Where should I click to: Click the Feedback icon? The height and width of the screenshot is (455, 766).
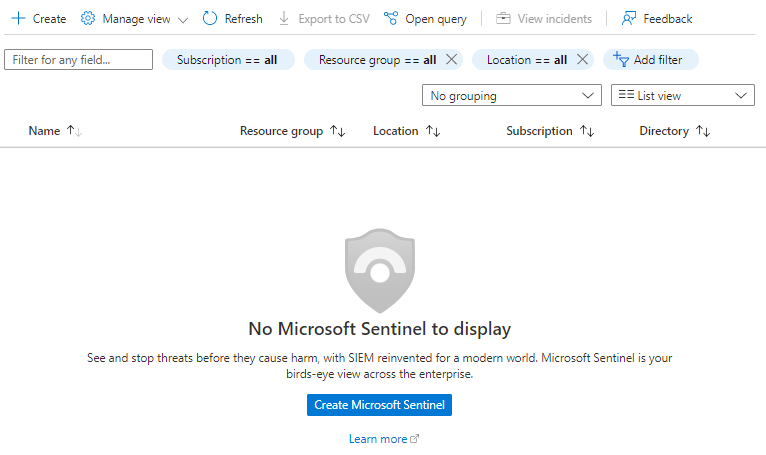click(629, 19)
